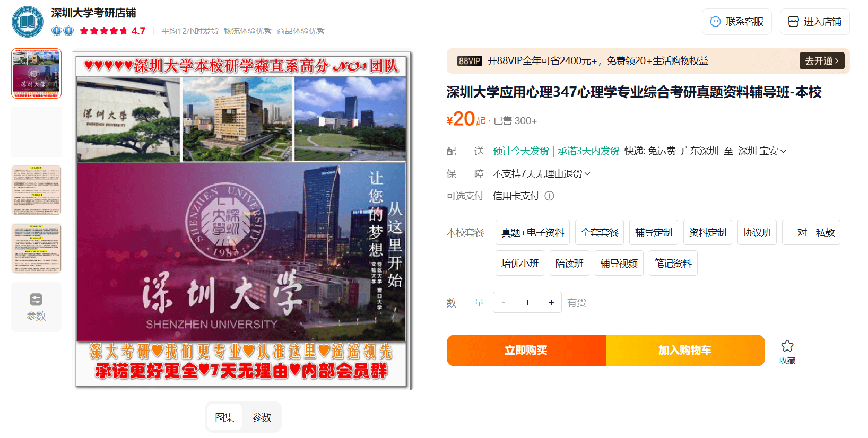
Task: Expand the delivery address 深圳 宝安 dropdown
Action: [x=762, y=151]
